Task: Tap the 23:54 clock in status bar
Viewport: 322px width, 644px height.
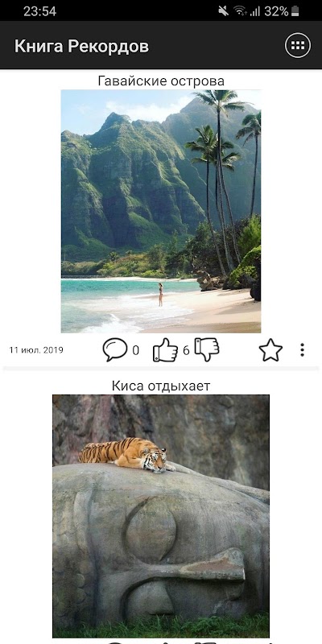Action: pyautogui.click(x=39, y=11)
